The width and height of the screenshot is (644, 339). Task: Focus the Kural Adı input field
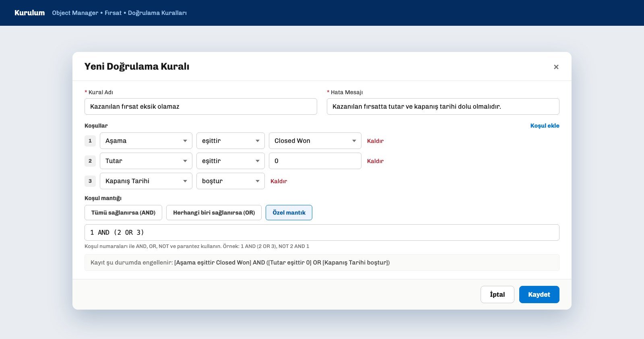point(201,107)
